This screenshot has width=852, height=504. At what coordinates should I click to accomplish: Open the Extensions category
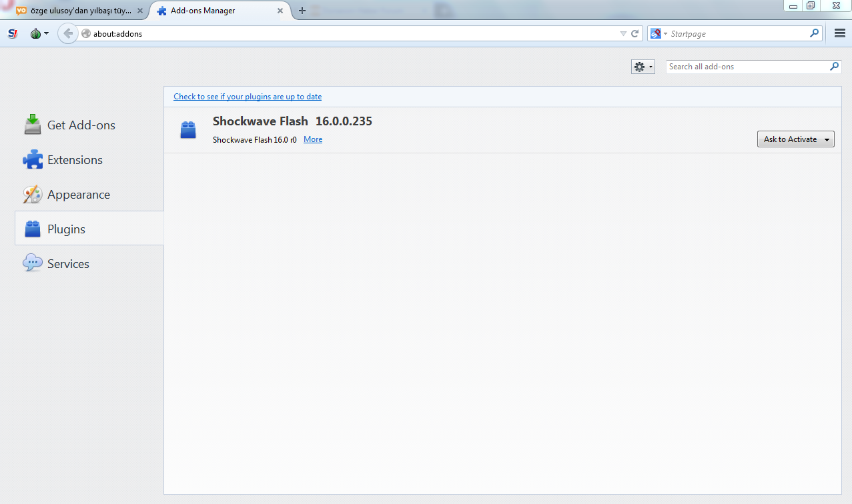(89, 160)
